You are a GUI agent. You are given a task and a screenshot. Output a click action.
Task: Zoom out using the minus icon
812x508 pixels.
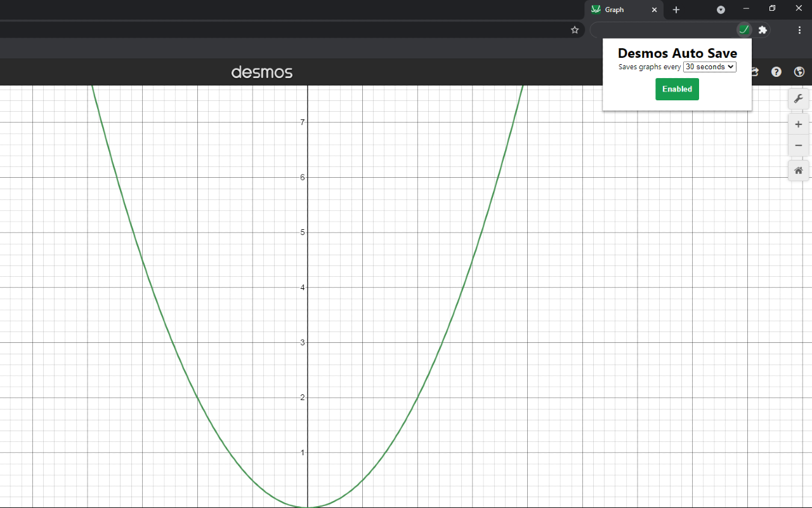798,145
